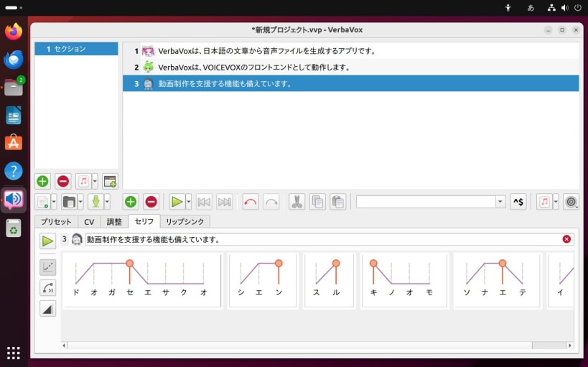Expand the section music note dropdown arrow
Image resolution: width=588 pixels, height=367 pixels.
tap(95, 181)
